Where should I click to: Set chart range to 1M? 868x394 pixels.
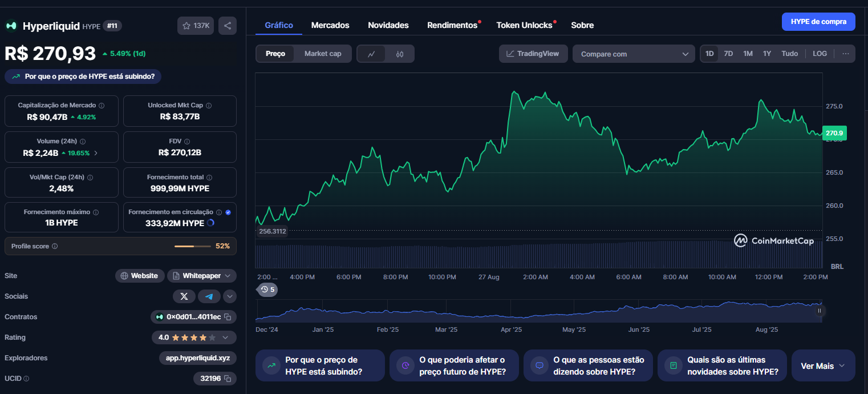tap(748, 54)
